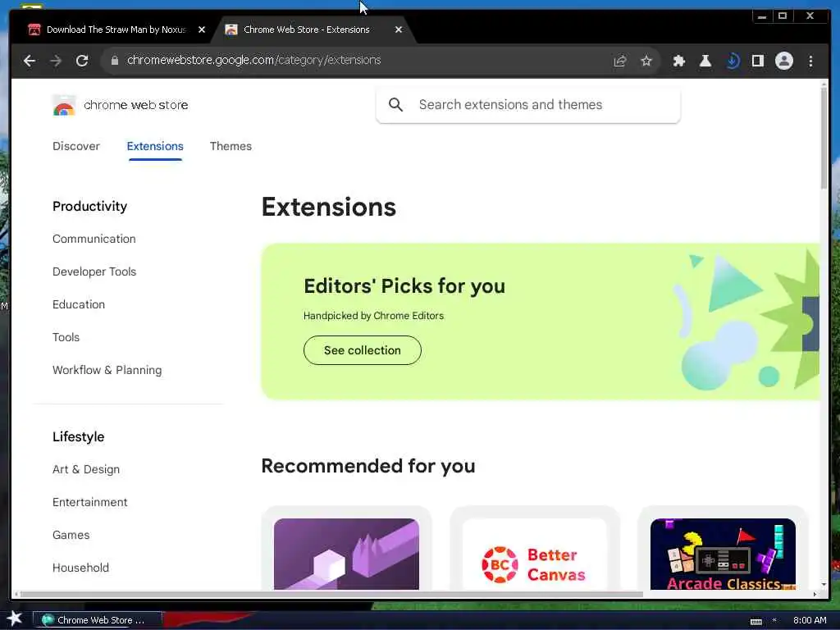Open the Chrome Labs flask icon

705,61
